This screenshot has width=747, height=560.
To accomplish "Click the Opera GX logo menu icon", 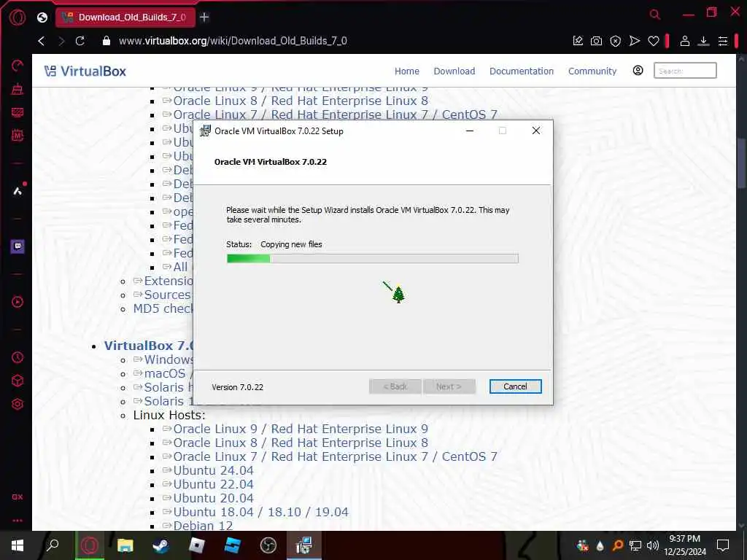I will coord(18,17).
